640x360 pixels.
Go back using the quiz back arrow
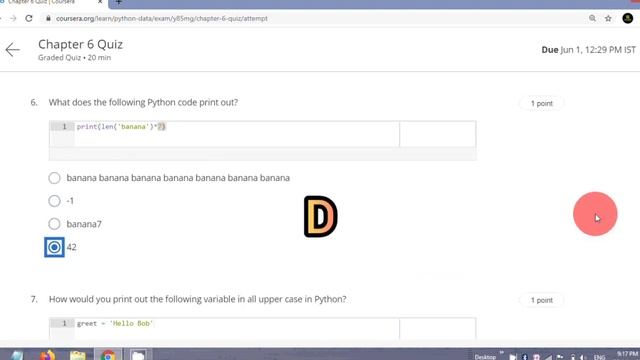pyautogui.click(x=13, y=50)
